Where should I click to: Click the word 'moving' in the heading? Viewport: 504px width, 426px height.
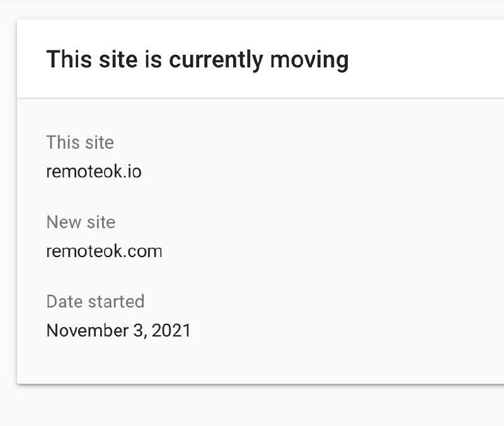pyautogui.click(x=309, y=60)
